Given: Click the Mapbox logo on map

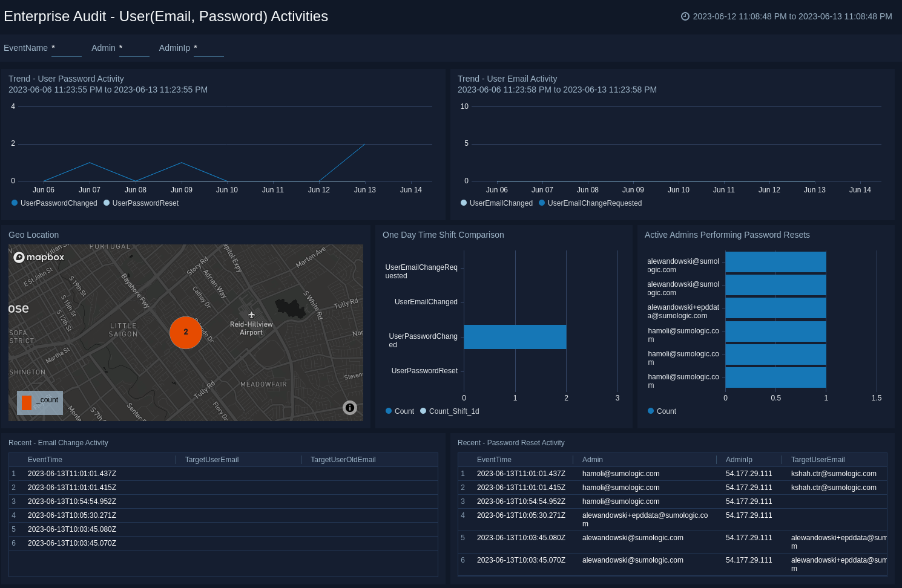Looking at the screenshot, I should click(39, 257).
